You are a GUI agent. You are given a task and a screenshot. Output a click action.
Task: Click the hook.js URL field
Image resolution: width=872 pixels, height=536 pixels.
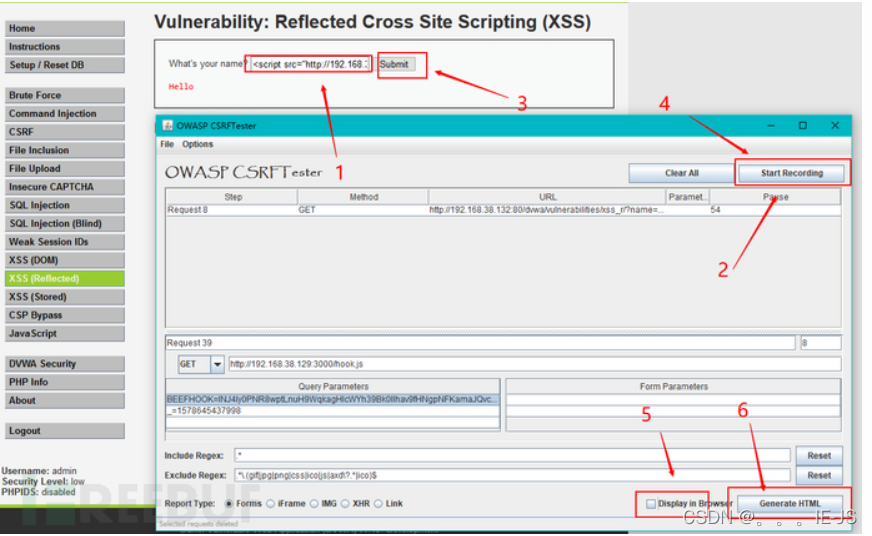point(534,364)
